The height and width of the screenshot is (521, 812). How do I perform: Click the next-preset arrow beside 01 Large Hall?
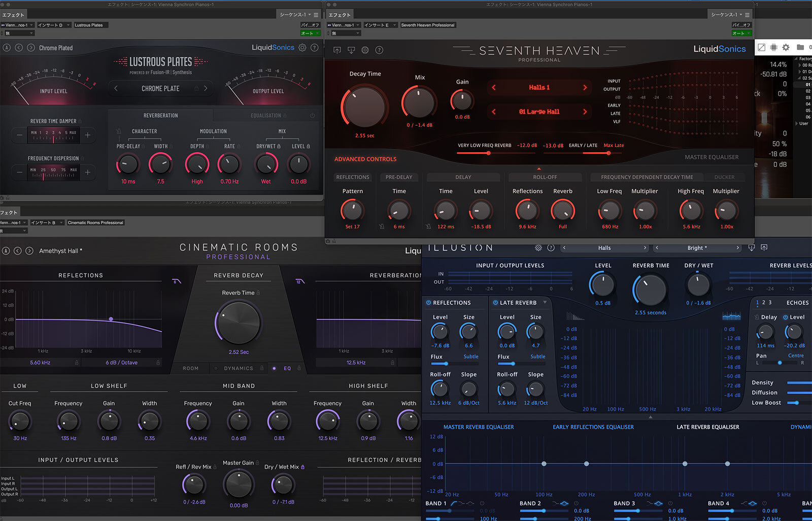[x=584, y=112]
